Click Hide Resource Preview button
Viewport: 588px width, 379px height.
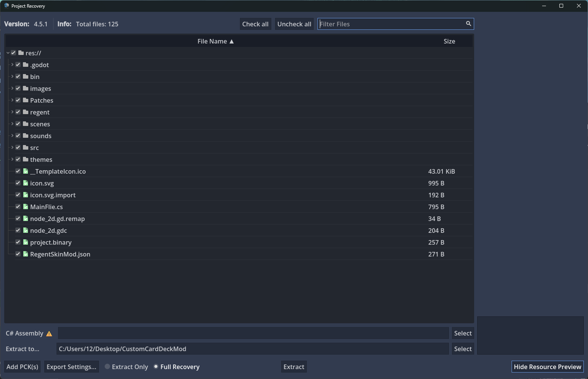[x=548, y=367]
